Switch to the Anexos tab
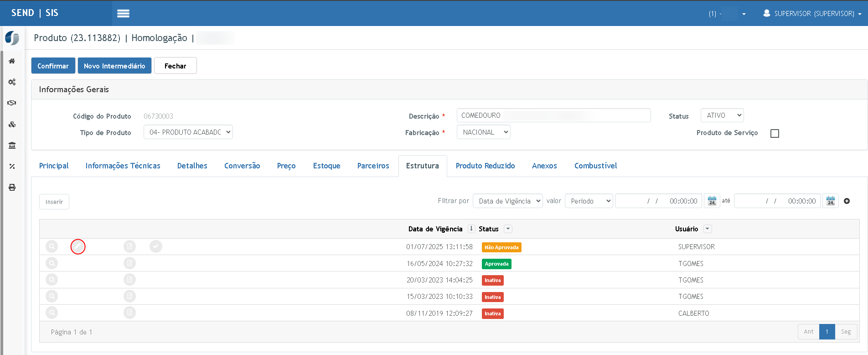This screenshot has width=868, height=355. (544, 166)
